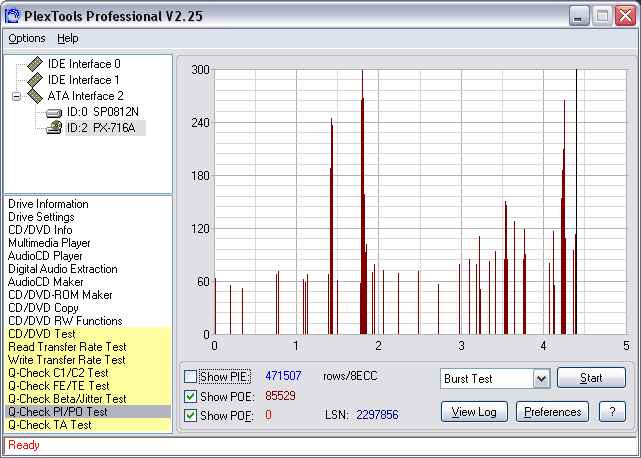Select CD/DVD-ROM Maker in list
Screen dimensions: 641x458
(60, 295)
